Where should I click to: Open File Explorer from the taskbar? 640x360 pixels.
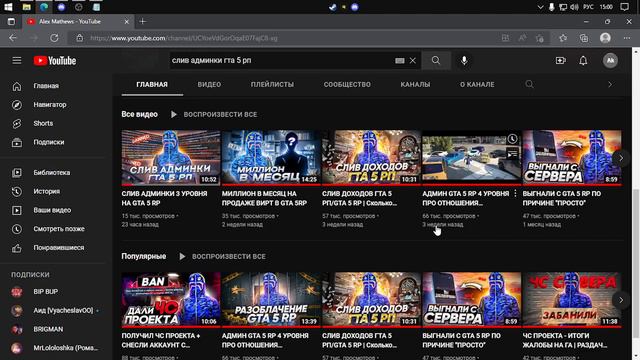27,7
